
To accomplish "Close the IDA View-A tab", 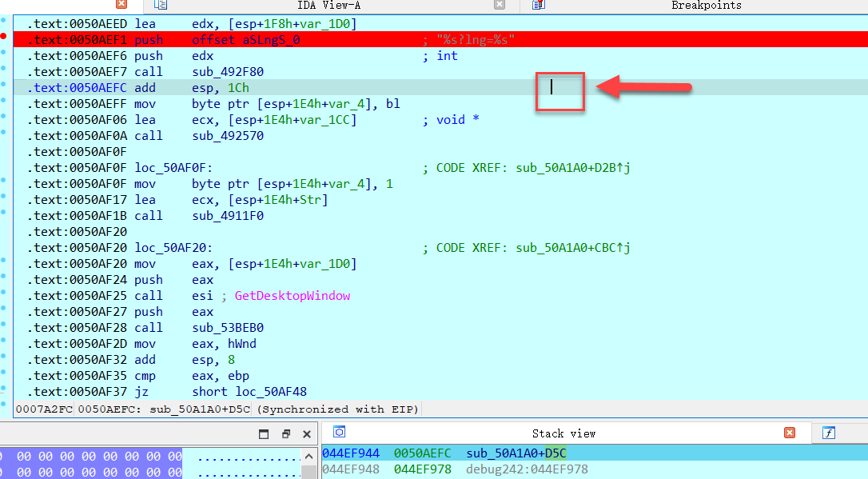I will coord(500,5).
